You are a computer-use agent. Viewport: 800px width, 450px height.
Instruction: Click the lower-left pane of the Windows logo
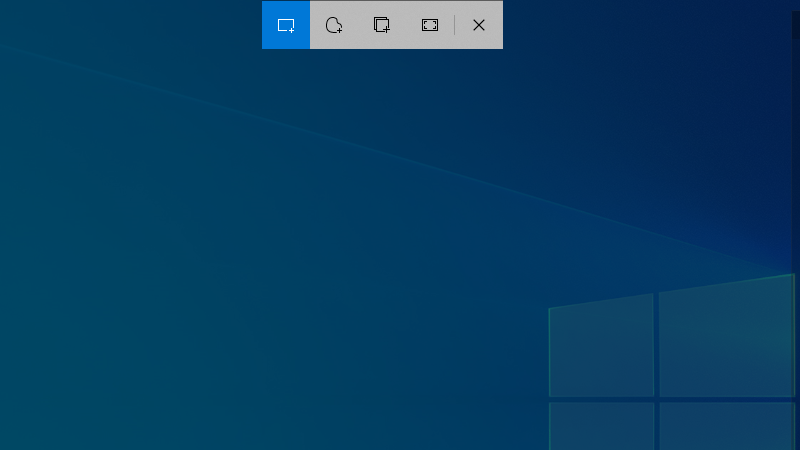tap(601, 425)
